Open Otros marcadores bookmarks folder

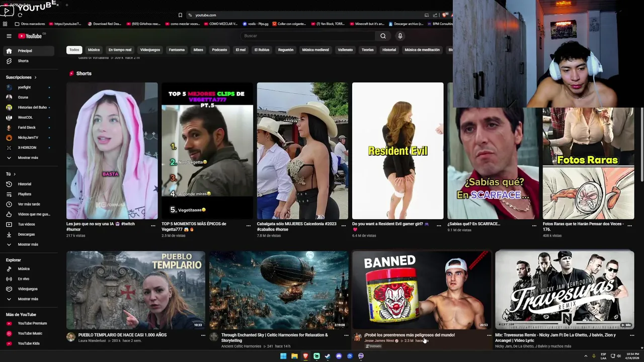coord(30,24)
